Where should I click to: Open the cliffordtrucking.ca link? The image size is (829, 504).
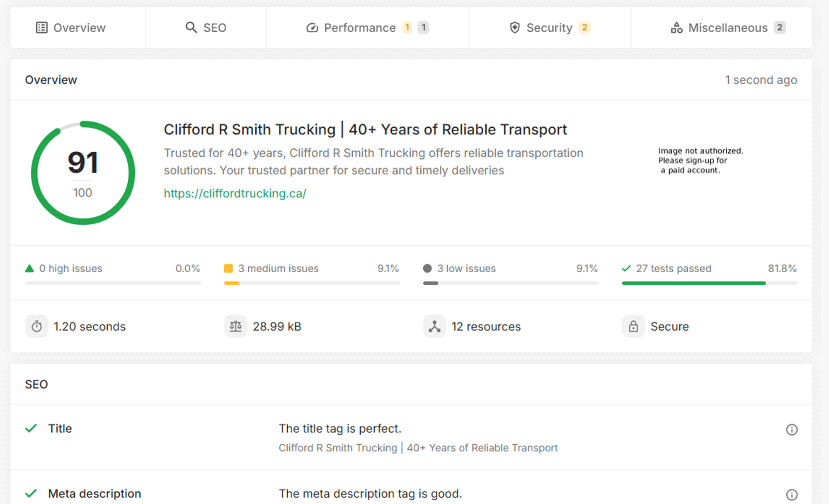[235, 193]
